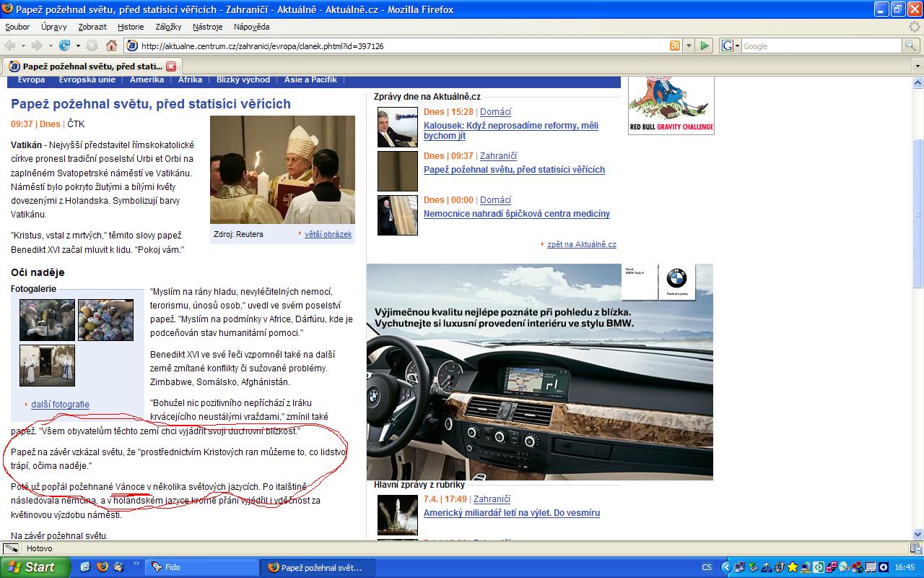The height and width of the screenshot is (578, 924).
Task: Click the first photo gallery thumbnail
Action: click(x=47, y=320)
